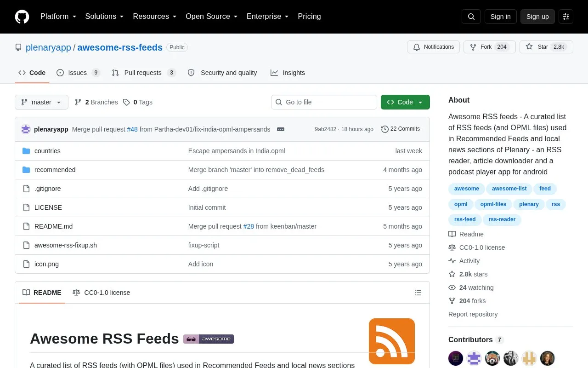Click the Sign in button
The image size is (588, 368).
pyautogui.click(x=500, y=17)
